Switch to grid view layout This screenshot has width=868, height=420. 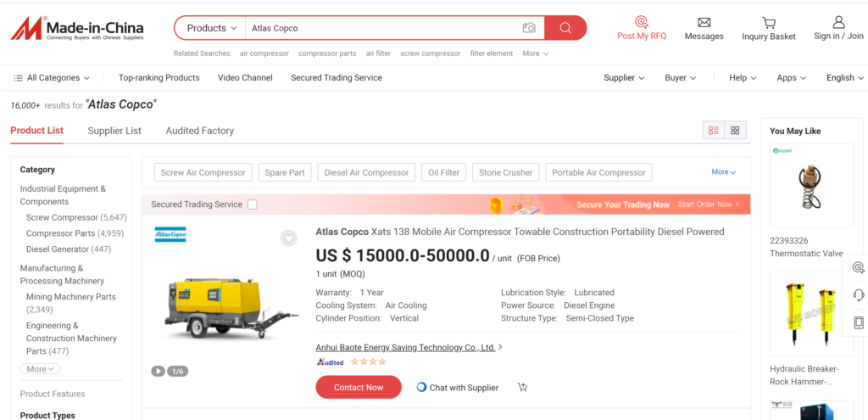(x=735, y=131)
